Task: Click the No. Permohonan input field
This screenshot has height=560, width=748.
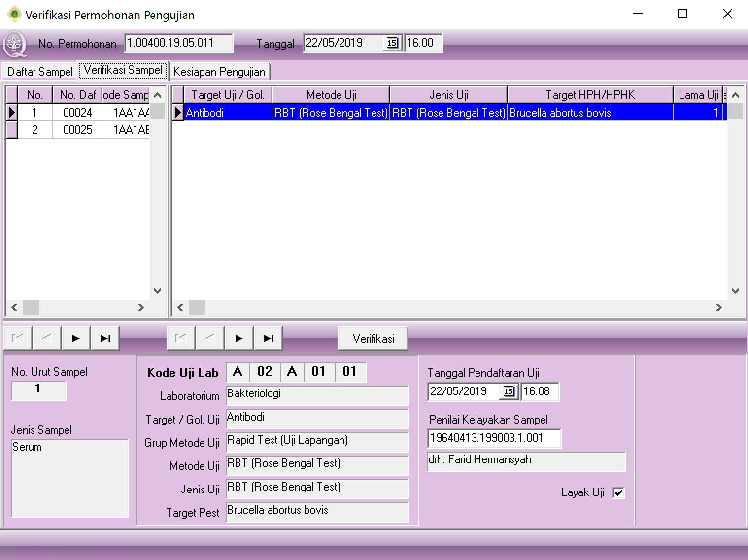Action: [x=178, y=43]
